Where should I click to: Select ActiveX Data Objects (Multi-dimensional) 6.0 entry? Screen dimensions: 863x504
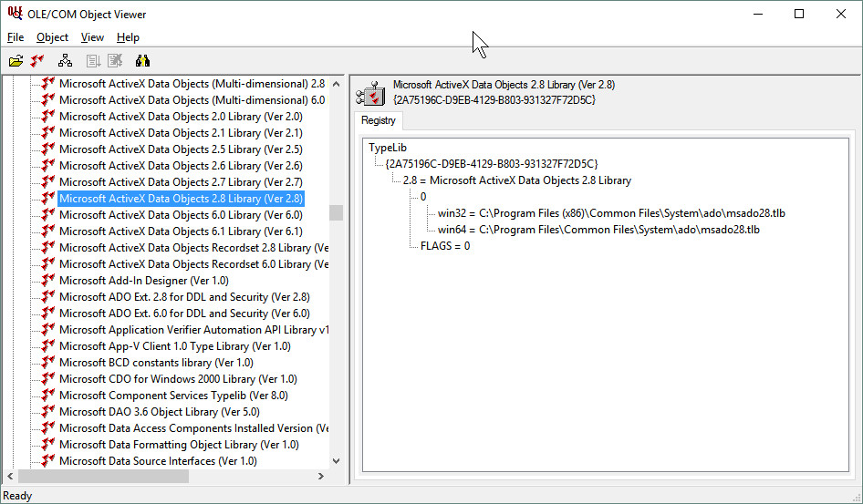pos(192,100)
